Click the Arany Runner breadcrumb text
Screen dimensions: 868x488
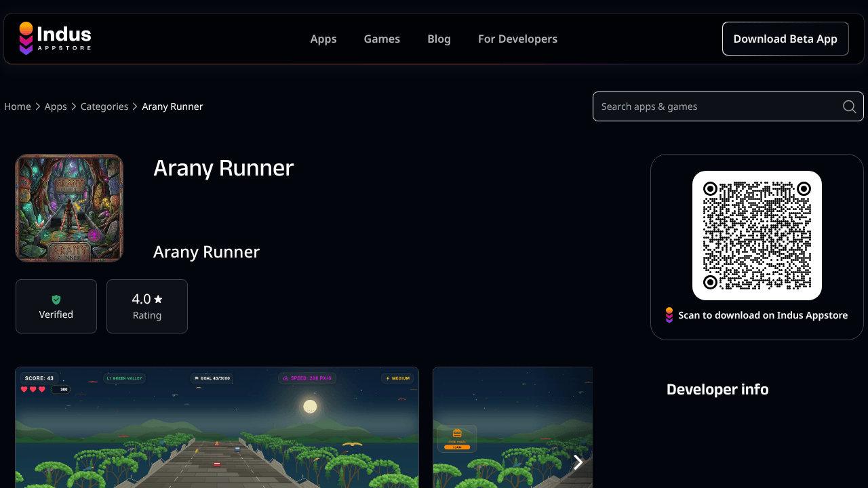pyautogui.click(x=172, y=106)
